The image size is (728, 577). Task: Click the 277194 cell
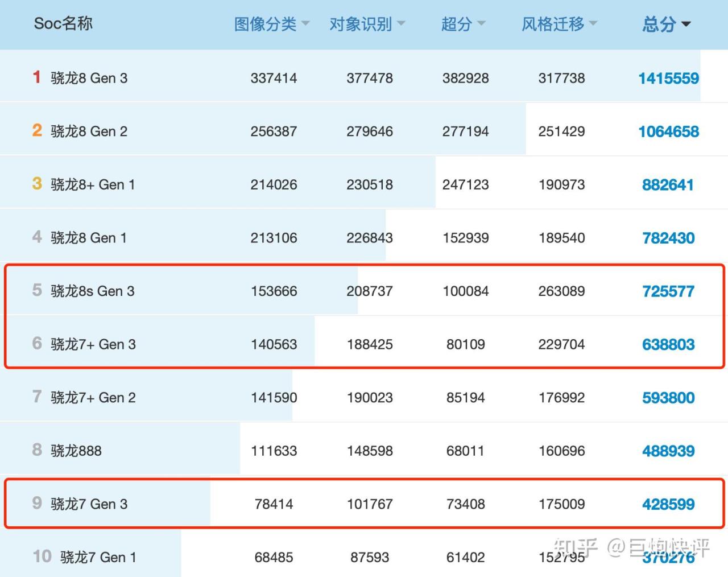pos(466,131)
